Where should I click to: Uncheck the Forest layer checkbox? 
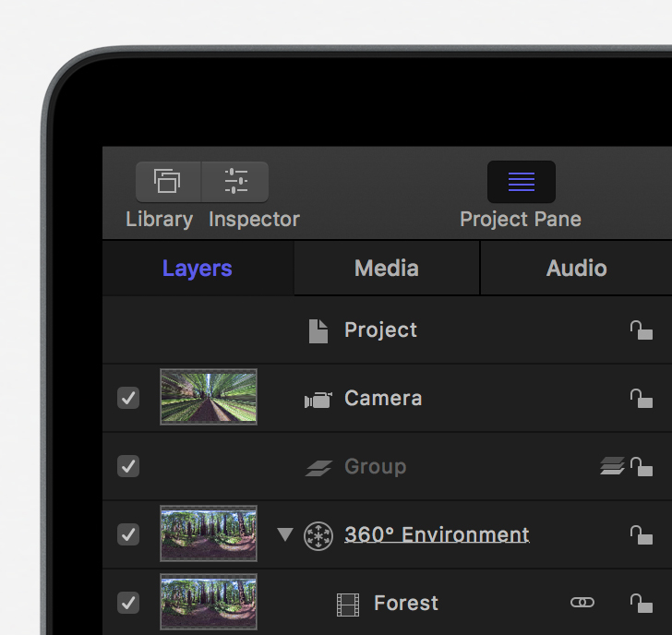click(x=128, y=603)
